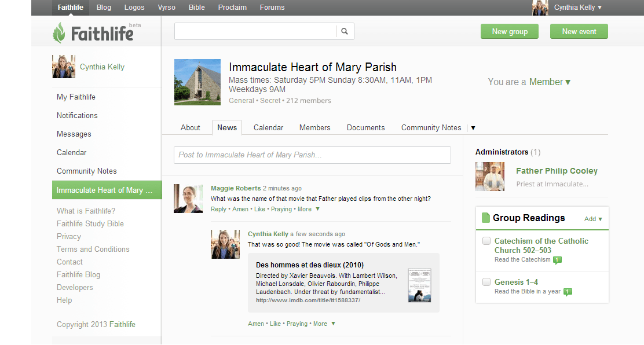
Task: Open Messages in the sidebar
Action: coord(74,134)
